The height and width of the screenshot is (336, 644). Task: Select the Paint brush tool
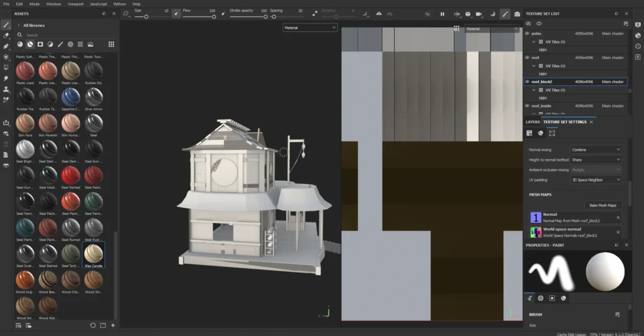click(x=6, y=25)
